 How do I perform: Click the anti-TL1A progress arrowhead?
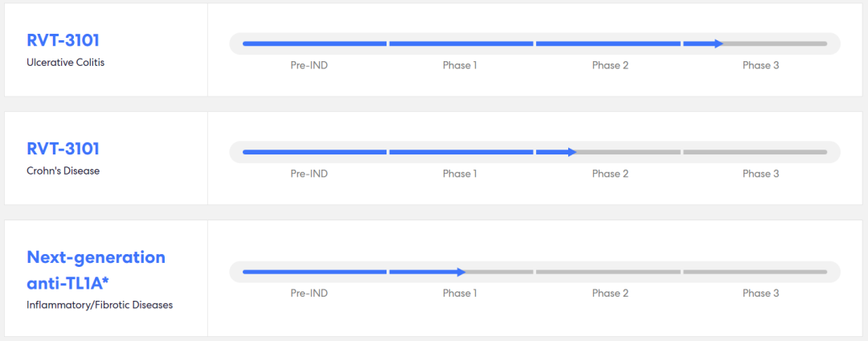coord(461,272)
